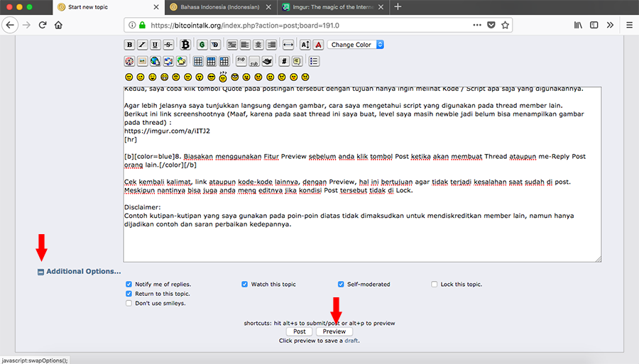This screenshot has width=639, height=364.
Task: Open the draft link
Action: click(x=351, y=341)
